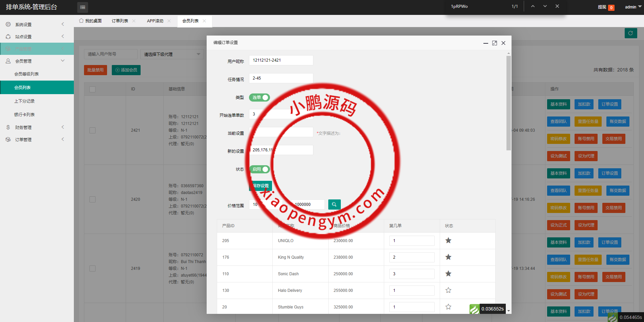Click the price range search icon
The height and width of the screenshot is (322, 644).
tap(334, 205)
